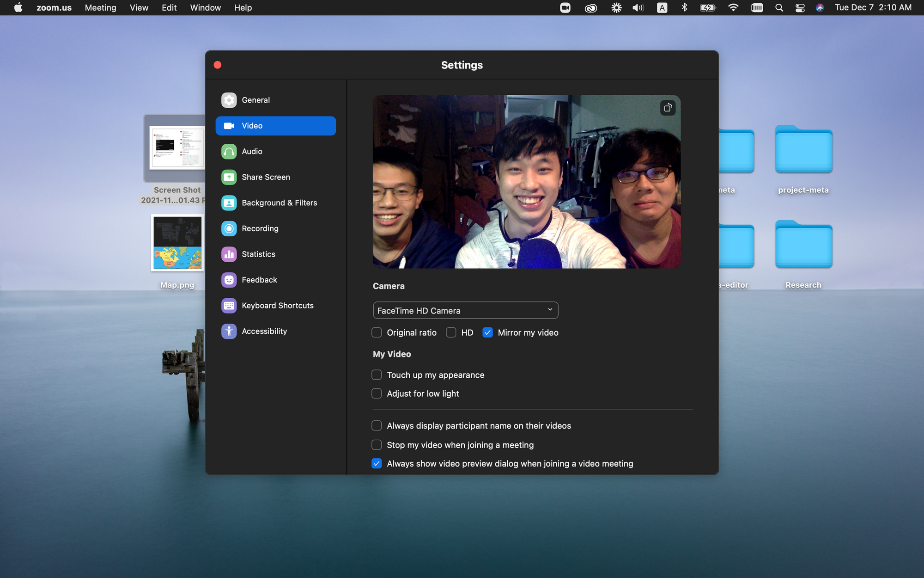Viewport: 924px width, 578px height.
Task: Open the Audio settings section
Action: 252,152
